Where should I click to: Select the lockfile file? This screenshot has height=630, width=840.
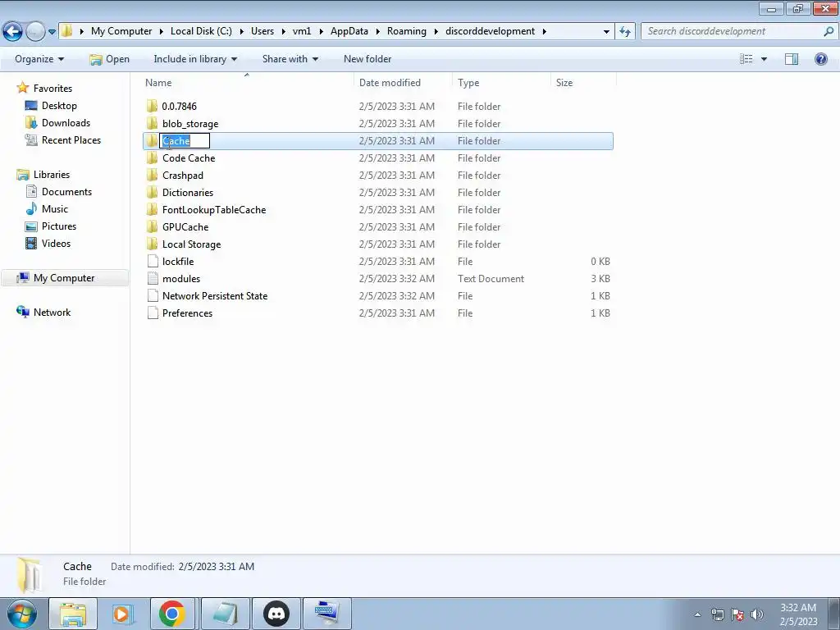point(178,262)
